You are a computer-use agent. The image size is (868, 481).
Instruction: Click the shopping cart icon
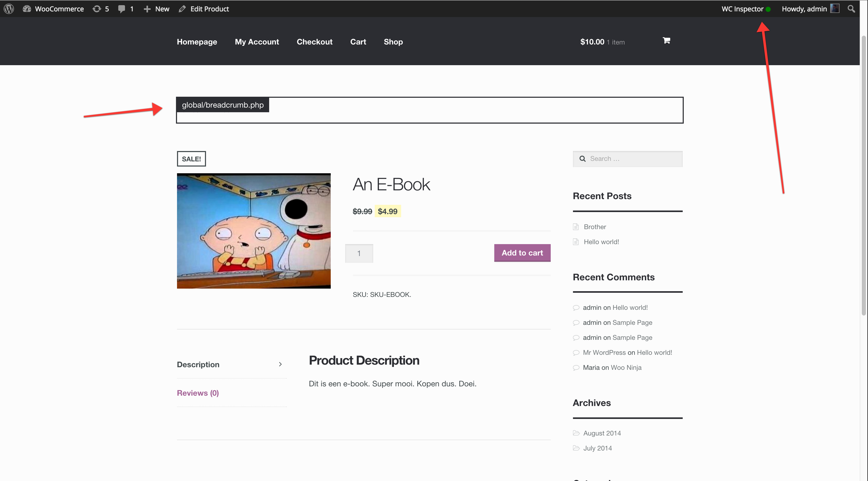(x=666, y=41)
